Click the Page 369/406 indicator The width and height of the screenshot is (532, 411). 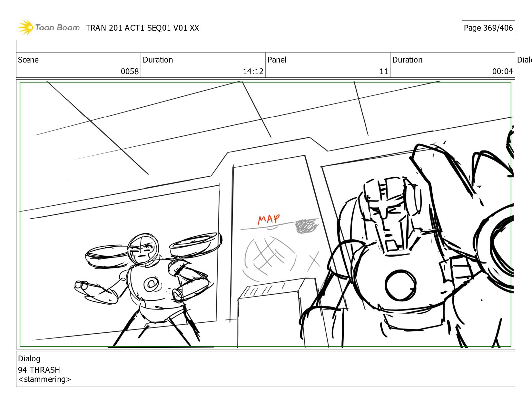[488, 28]
